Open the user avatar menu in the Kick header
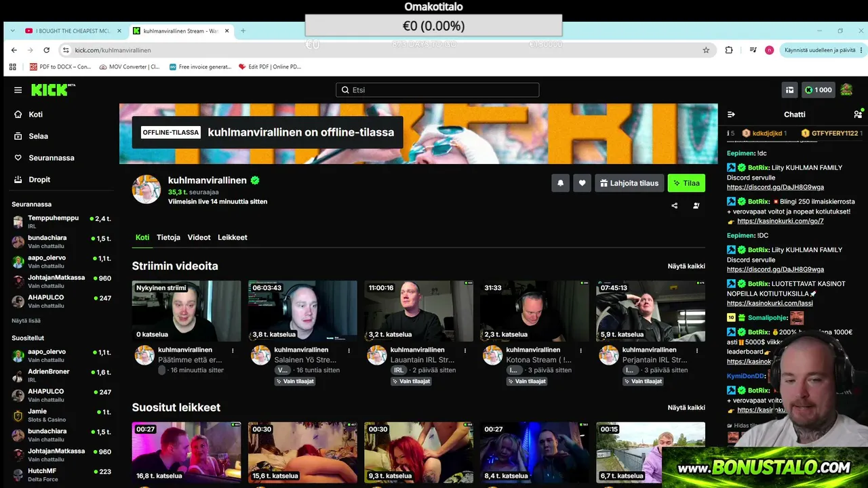 coord(846,90)
